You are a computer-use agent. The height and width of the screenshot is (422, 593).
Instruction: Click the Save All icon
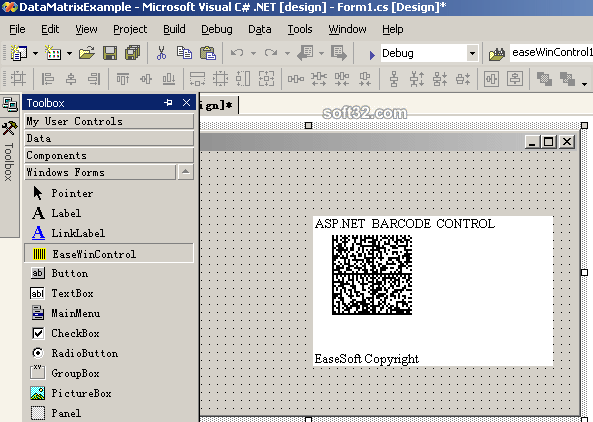pos(132,53)
